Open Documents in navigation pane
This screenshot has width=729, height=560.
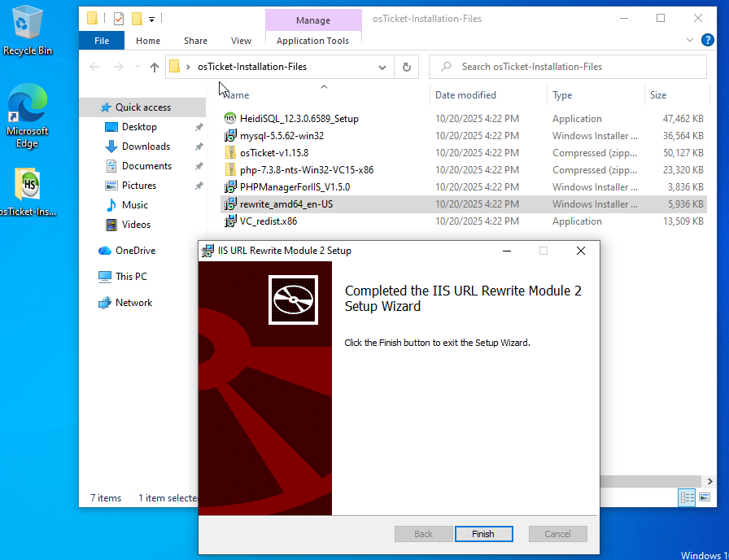click(146, 166)
